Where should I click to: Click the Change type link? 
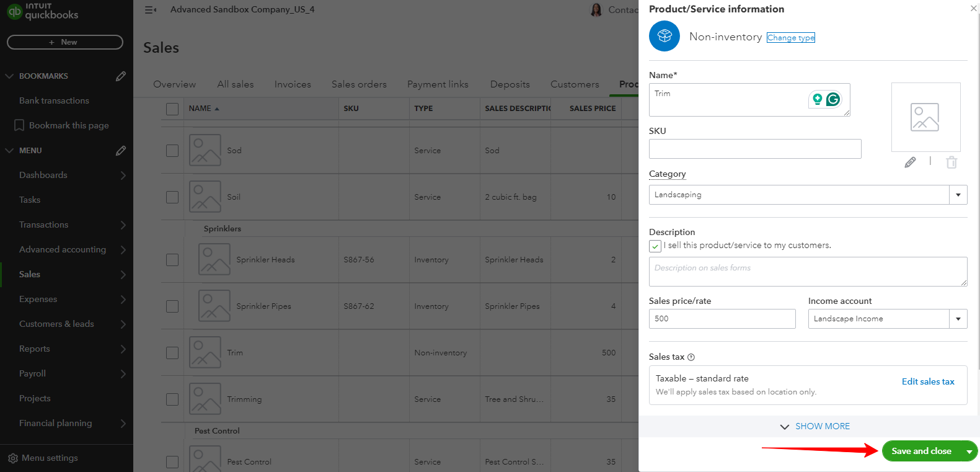pos(790,38)
